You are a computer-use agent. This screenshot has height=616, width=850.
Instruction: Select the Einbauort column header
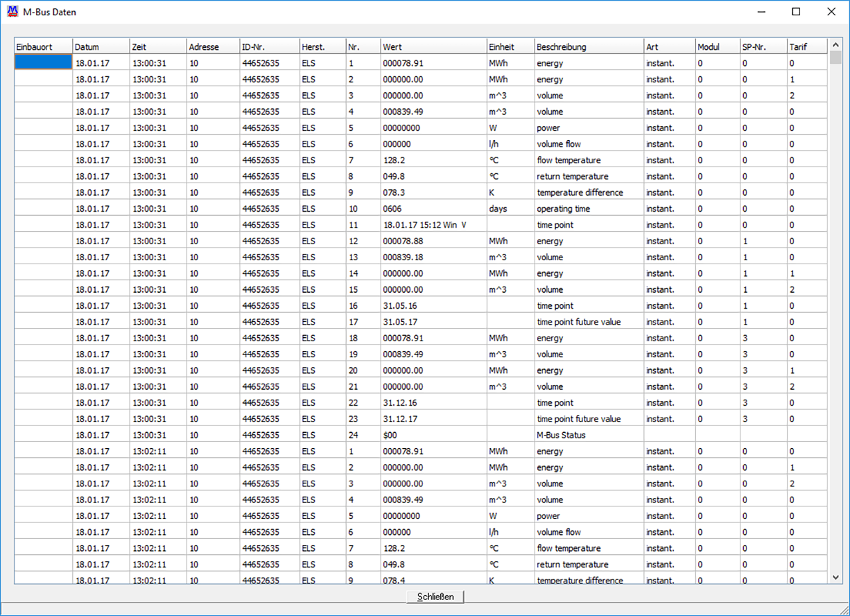tap(43, 47)
